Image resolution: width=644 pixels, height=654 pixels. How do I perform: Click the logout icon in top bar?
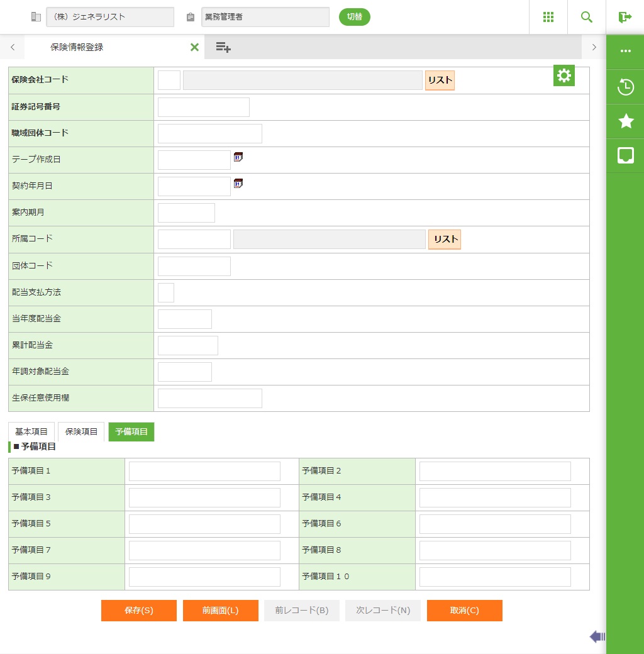click(625, 17)
